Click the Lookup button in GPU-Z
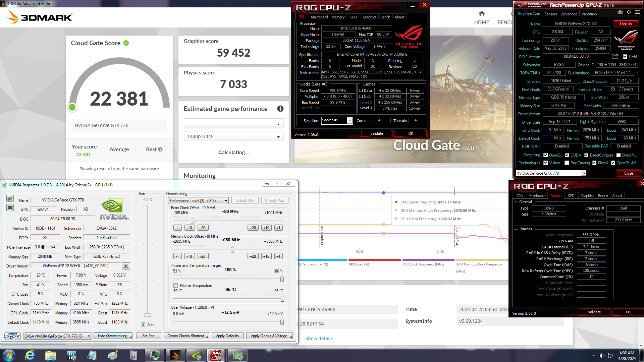The width and height of the screenshot is (644, 362). [626, 24]
